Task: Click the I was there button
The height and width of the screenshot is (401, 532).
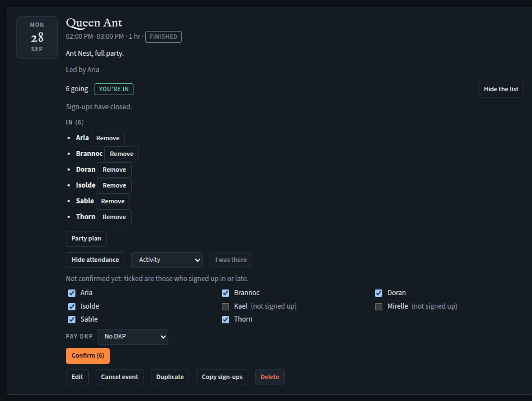Action: (x=231, y=260)
